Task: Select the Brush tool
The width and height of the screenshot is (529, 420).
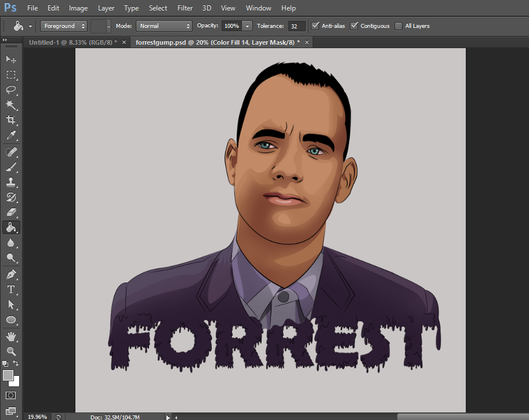Action: click(x=11, y=167)
